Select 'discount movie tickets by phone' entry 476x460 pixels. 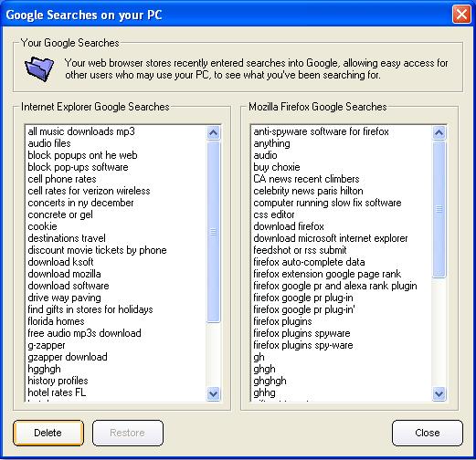(x=97, y=250)
